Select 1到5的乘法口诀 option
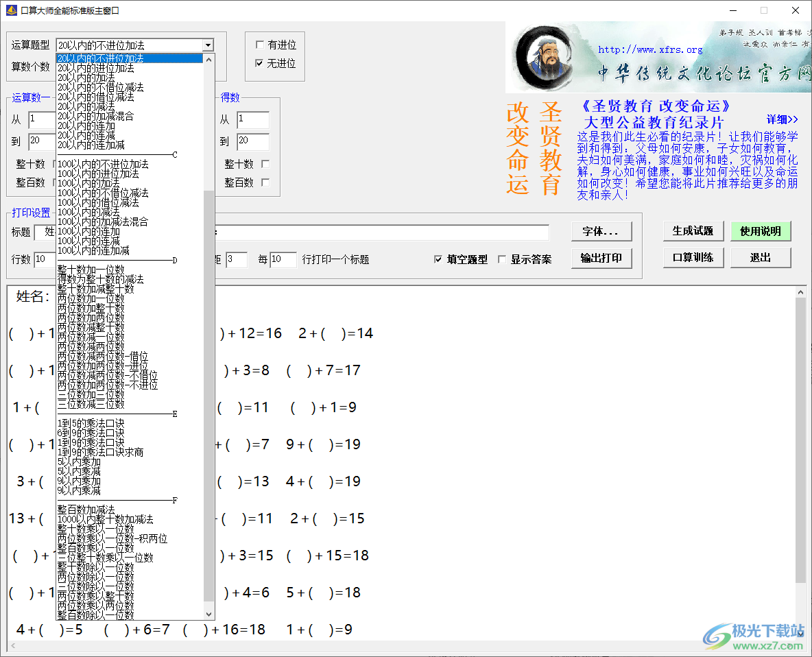Viewport: 812px width, 657px height. click(x=130, y=424)
